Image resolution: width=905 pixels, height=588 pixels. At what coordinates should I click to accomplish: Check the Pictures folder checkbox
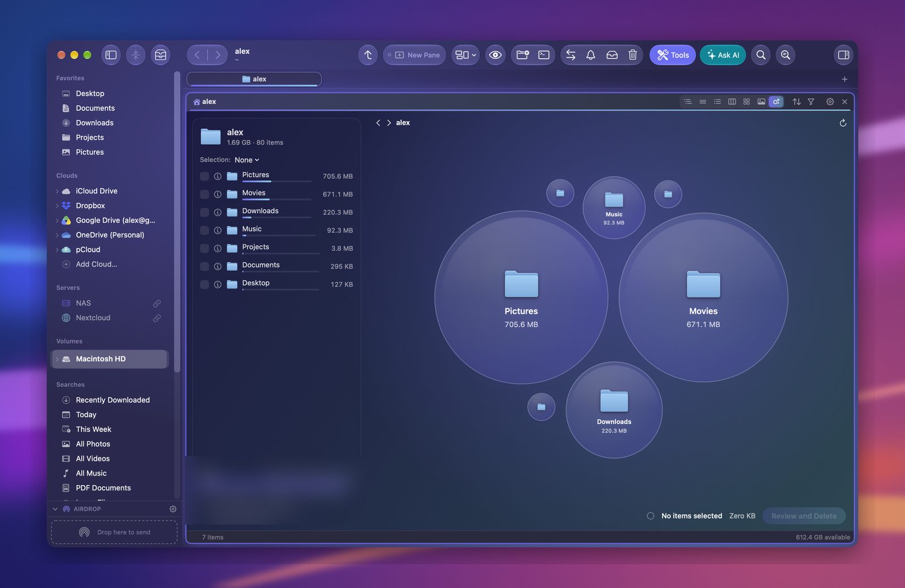204,176
